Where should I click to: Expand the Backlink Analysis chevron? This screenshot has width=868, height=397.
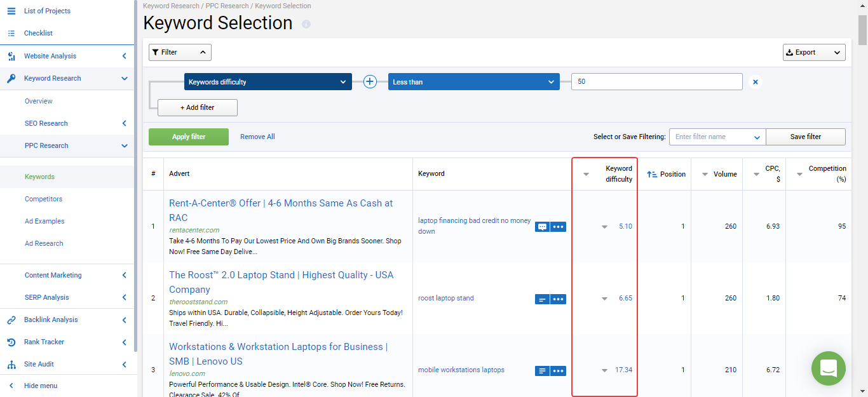pyautogui.click(x=124, y=320)
